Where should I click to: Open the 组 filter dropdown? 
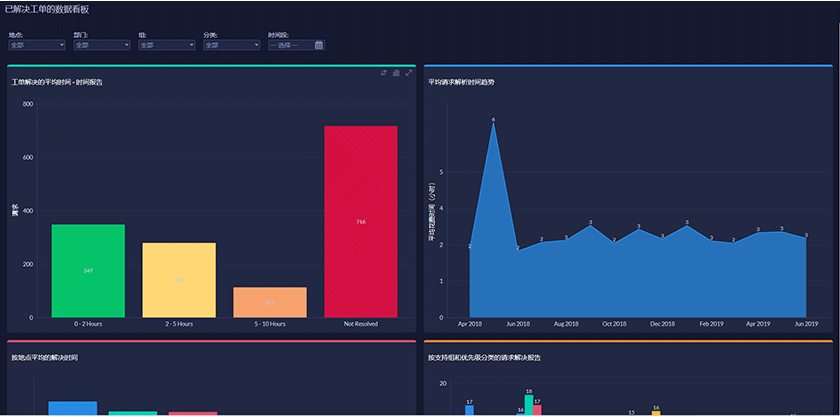click(167, 46)
